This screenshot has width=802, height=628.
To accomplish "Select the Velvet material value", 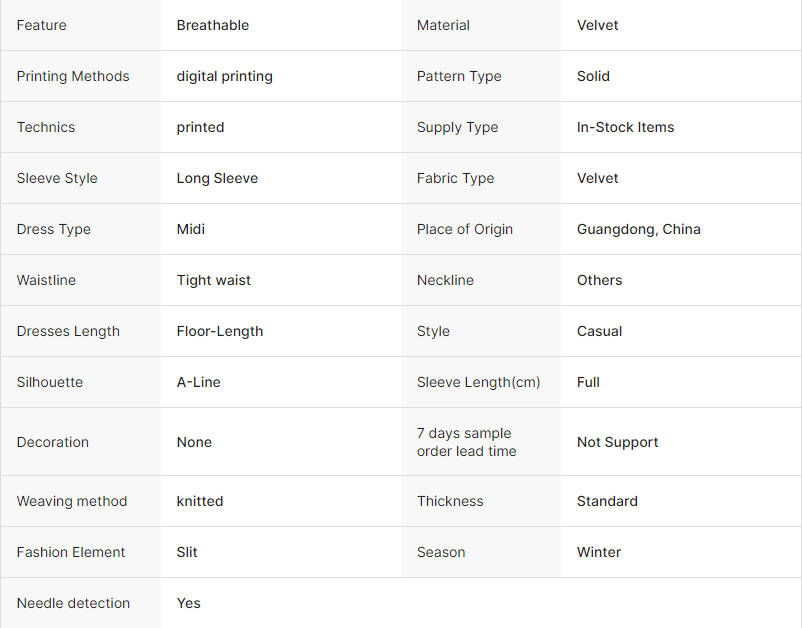I will (x=597, y=25).
